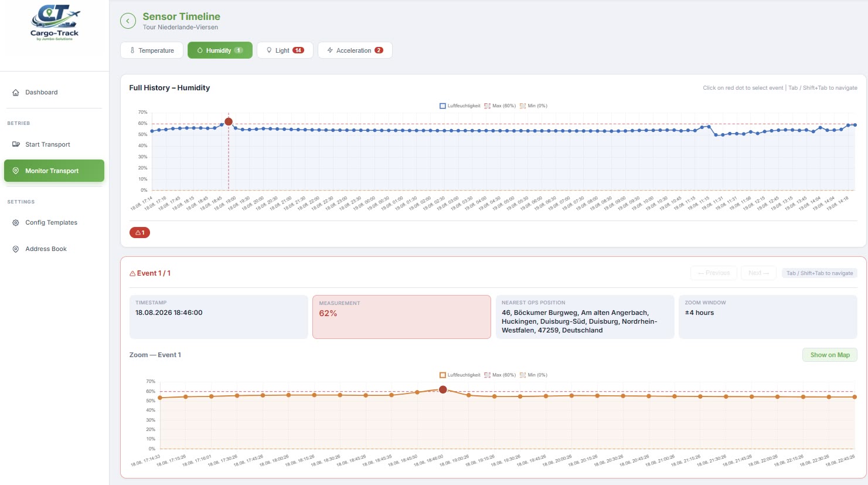Click the Cargo-Track logo
Screen dimensions: 868x485
(x=55, y=23)
